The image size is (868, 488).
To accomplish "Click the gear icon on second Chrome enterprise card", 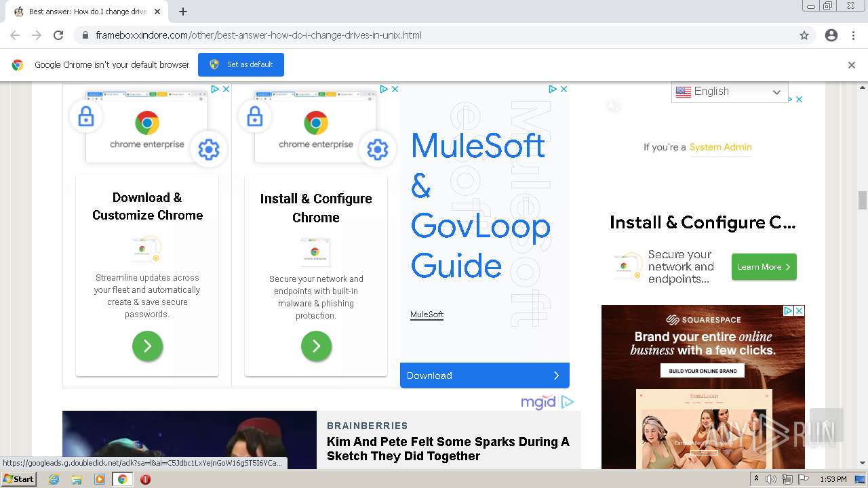I will point(378,149).
